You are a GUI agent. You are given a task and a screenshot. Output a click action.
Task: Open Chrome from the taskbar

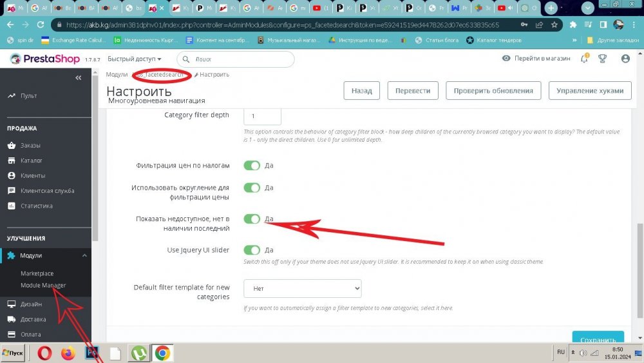[163, 353]
